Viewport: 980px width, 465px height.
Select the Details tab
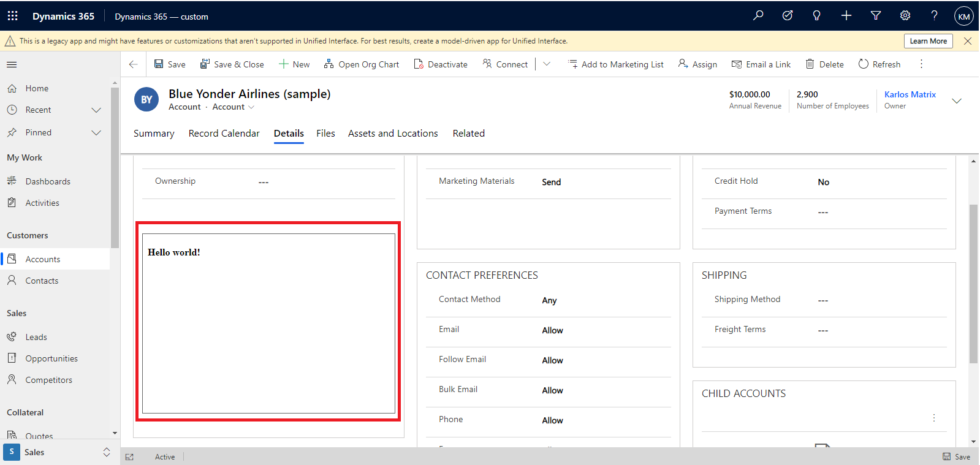[289, 134]
